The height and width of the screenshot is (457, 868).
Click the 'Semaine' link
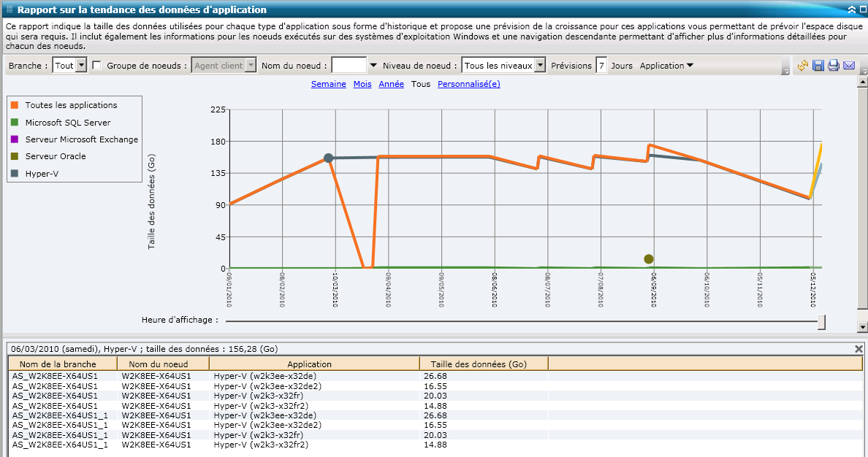click(329, 84)
